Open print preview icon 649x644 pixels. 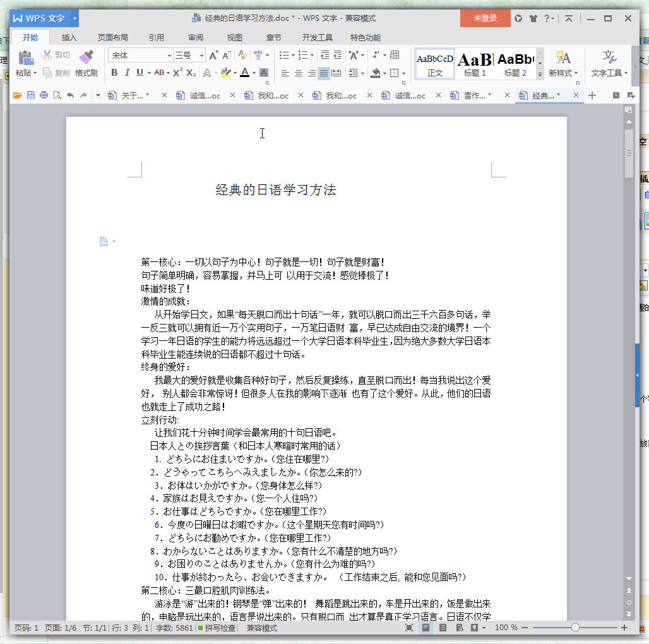[57, 95]
